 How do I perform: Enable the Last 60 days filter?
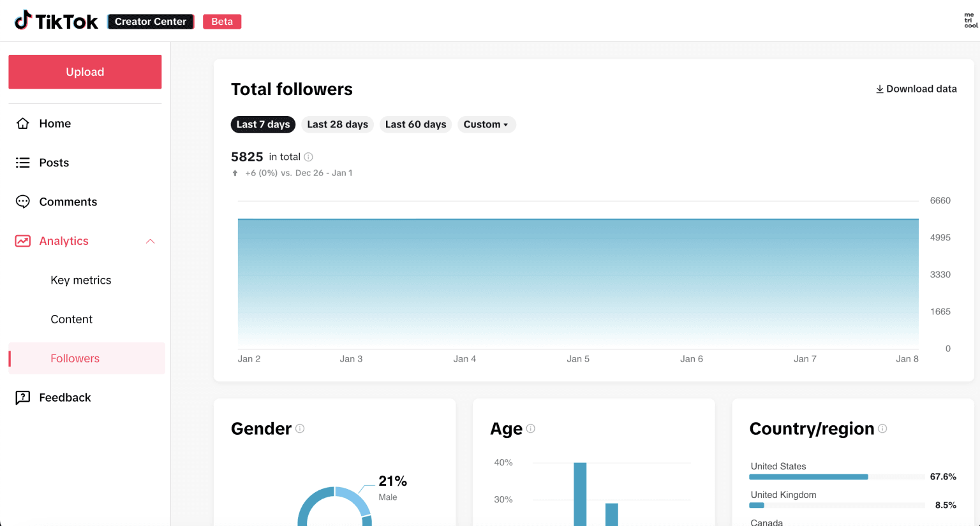click(x=415, y=124)
